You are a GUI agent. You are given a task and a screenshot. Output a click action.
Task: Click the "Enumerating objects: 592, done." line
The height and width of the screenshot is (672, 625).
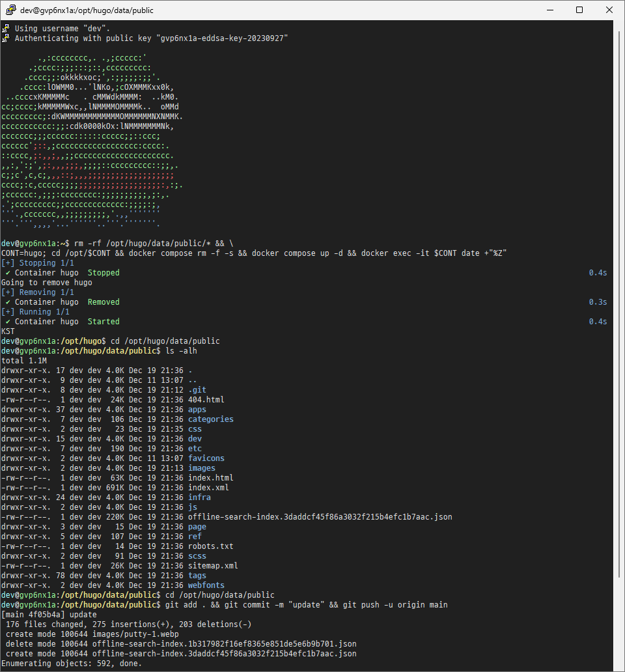[x=71, y=664]
